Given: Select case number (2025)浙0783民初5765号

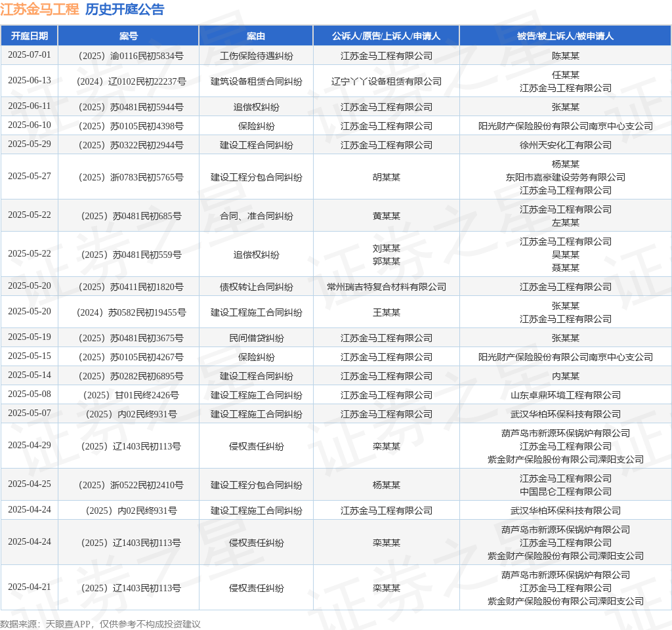Looking at the screenshot, I should 131,177.
